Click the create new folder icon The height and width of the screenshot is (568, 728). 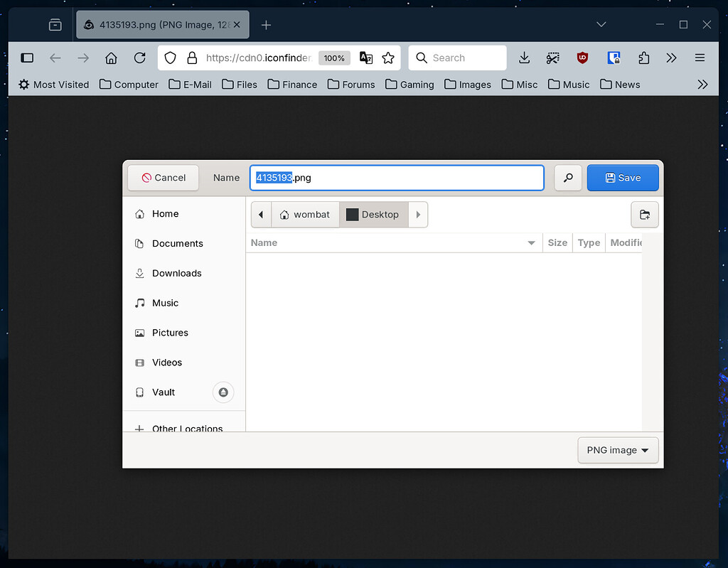(644, 214)
